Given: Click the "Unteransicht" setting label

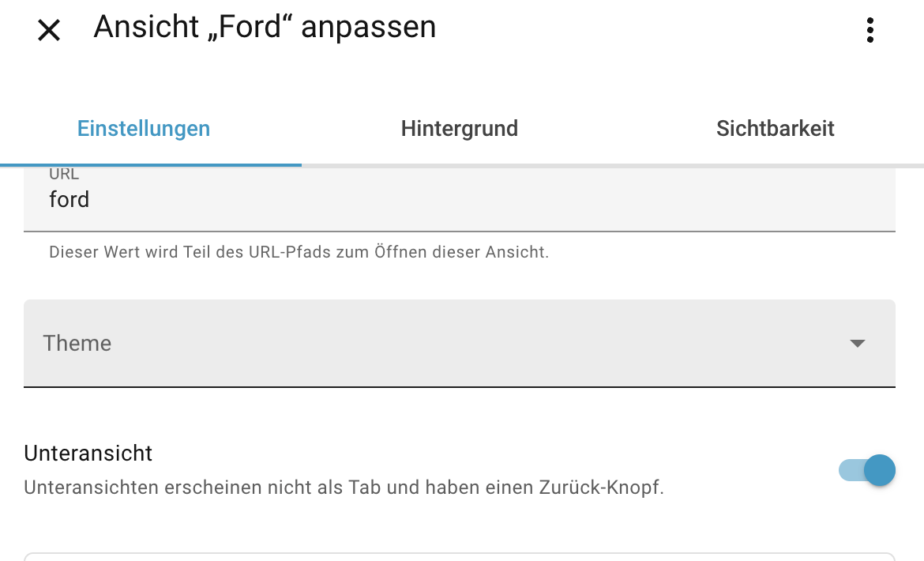Looking at the screenshot, I should coord(88,454).
